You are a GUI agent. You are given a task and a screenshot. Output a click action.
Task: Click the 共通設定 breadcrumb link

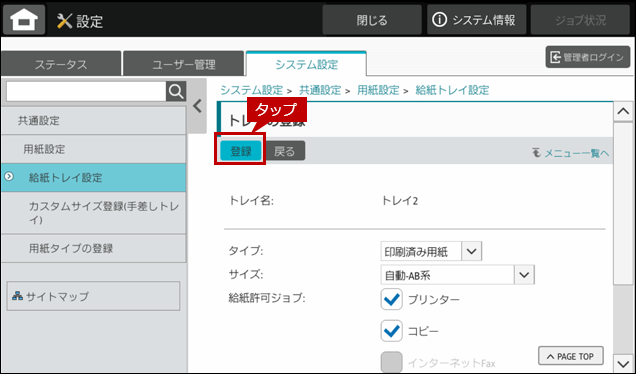(x=320, y=90)
